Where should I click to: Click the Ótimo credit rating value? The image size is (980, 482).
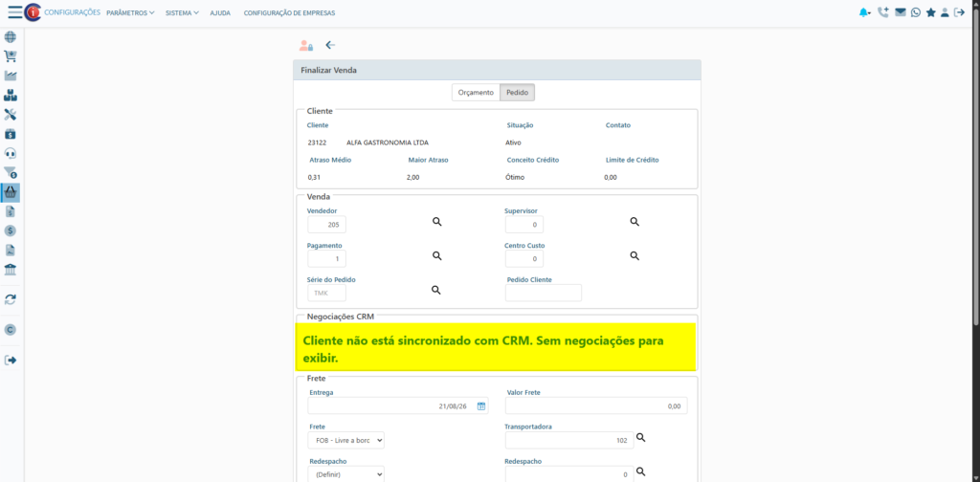[515, 177]
